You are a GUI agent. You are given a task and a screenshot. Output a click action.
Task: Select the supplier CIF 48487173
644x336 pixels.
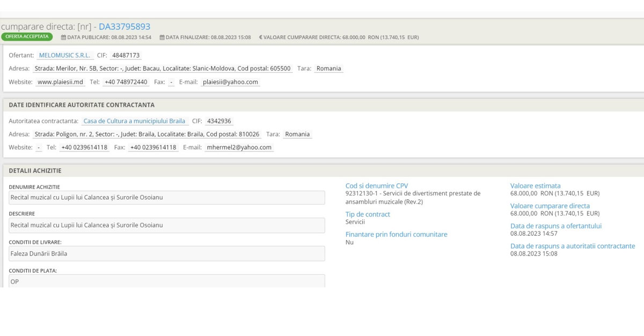click(126, 55)
